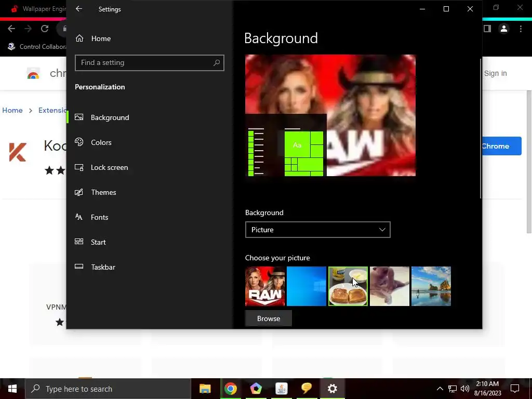The height and width of the screenshot is (399, 532).
Task: Open Home in the Settings sidebar
Action: click(x=93, y=38)
